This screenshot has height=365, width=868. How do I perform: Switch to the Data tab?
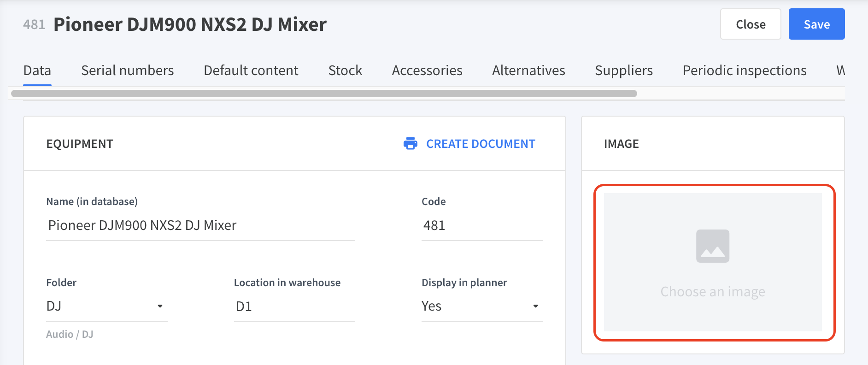[37, 71]
